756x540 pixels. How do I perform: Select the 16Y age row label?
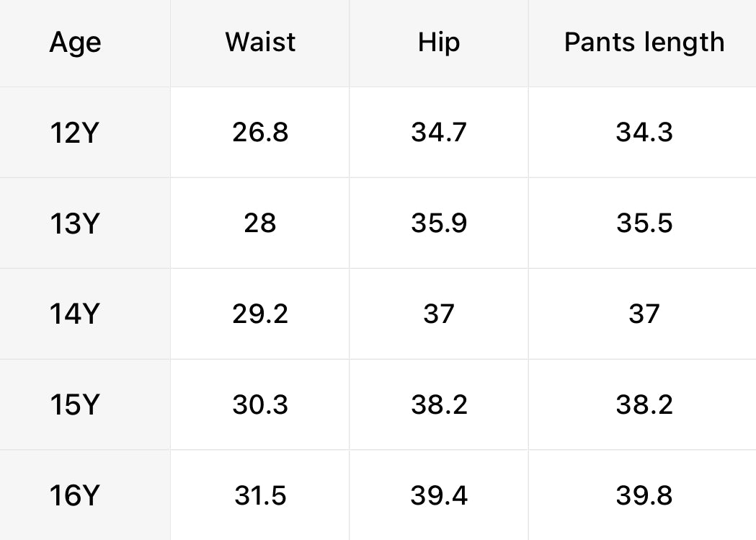click(x=75, y=495)
